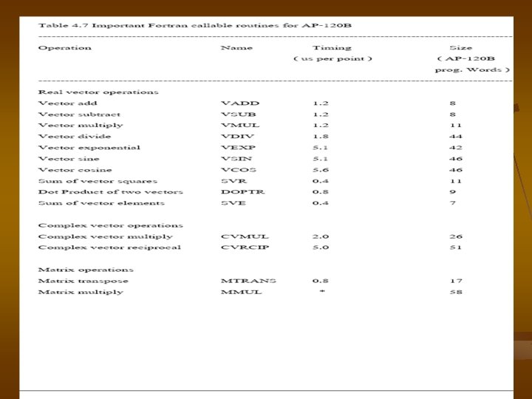Click the timing value '5.6' for VCOS
Viewport: 532px width, 399px height.
[320, 170]
